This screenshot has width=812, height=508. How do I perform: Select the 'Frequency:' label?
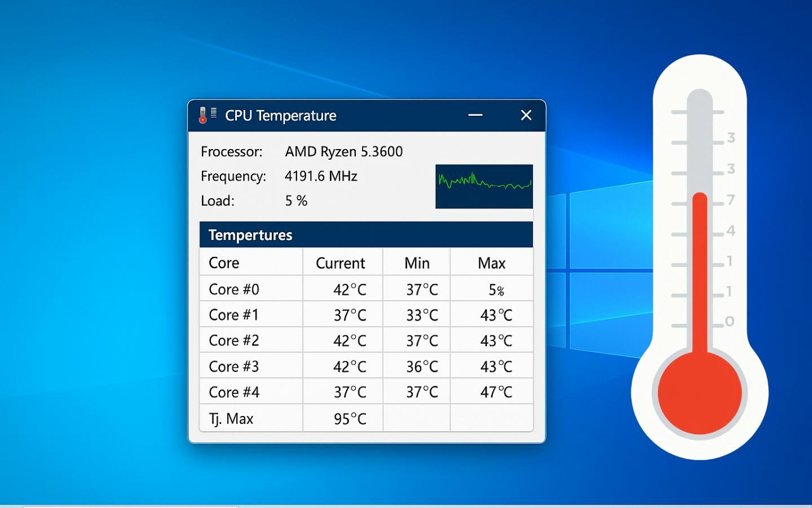coord(233,176)
